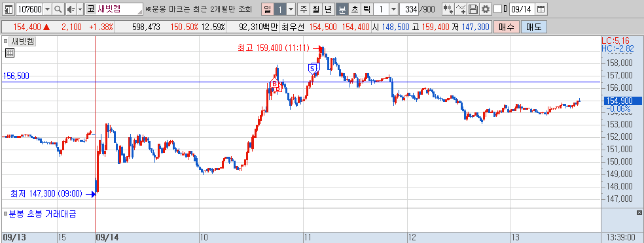The image size is (644, 243).
Task: Close the 분봉 초봉 거래대금 sub-panel
Action: pyautogui.click(x=639, y=212)
